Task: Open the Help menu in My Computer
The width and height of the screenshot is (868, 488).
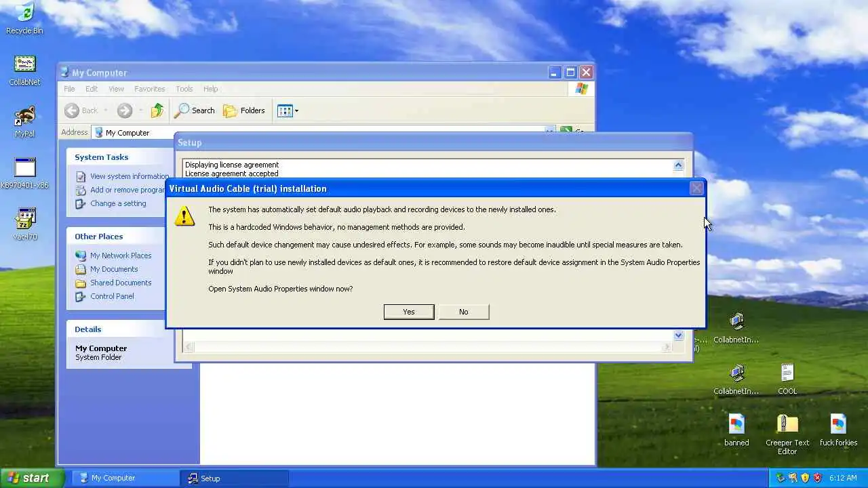Action: pyautogui.click(x=210, y=89)
